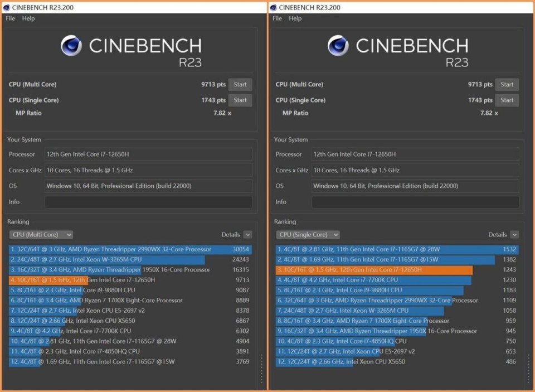Click Processor field in left window
Image resolution: width=535 pixels, height=392 pixels.
pos(148,154)
